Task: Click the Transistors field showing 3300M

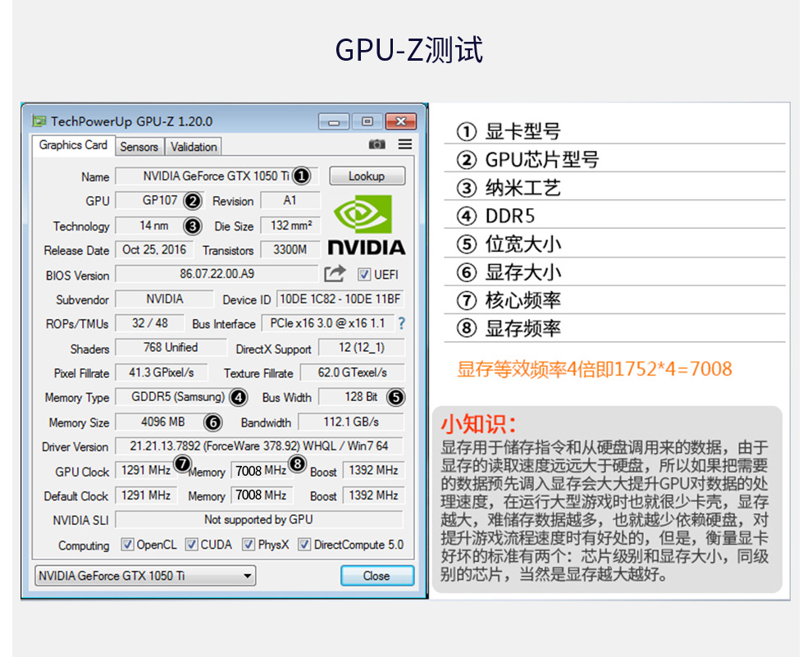Action: 290,250
